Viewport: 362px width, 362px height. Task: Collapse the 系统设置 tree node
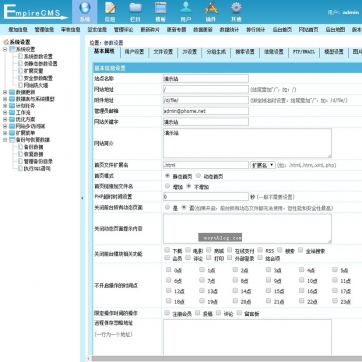pos(5,49)
